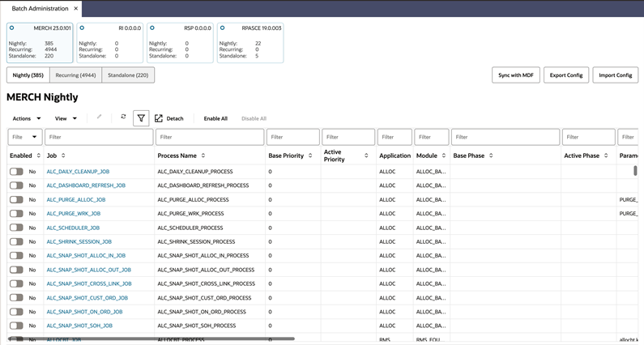Select the RSP 0.0.0.0 application card

click(x=181, y=43)
